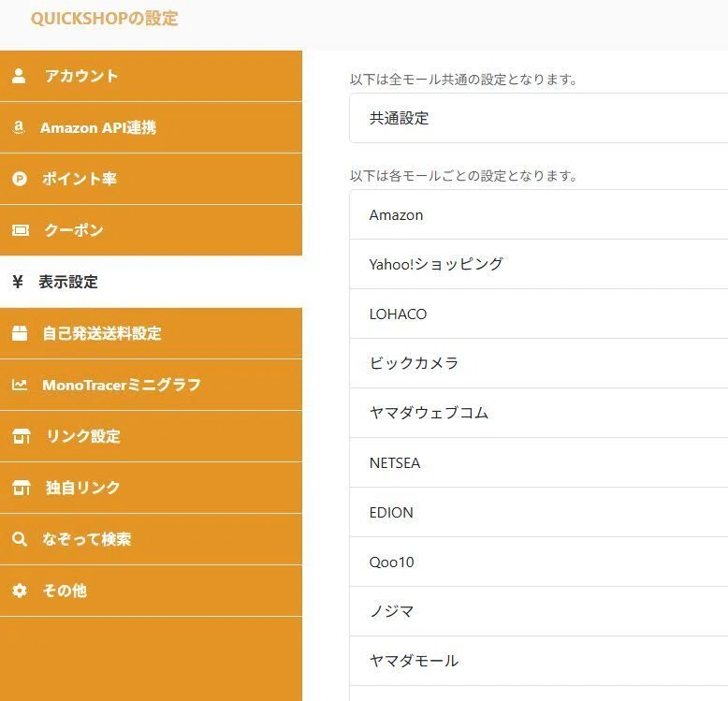Click the QUICKSHOPの設定 page title

105,19
